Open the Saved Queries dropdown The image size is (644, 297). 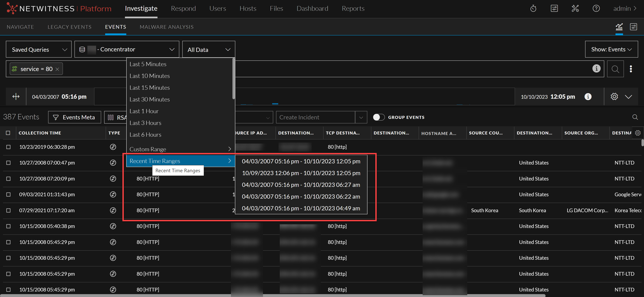point(39,50)
